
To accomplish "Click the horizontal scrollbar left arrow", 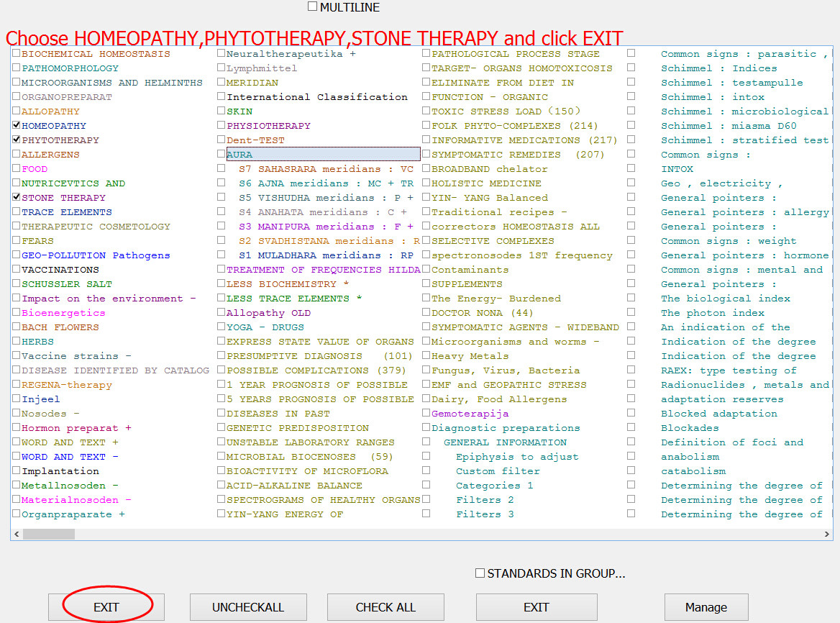I will pos(17,535).
